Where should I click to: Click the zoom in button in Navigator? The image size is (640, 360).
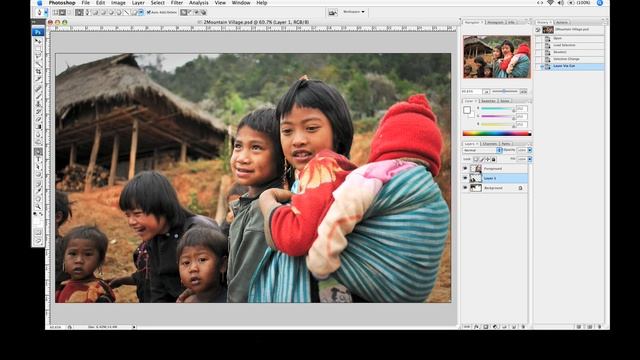tap(524, 91)
